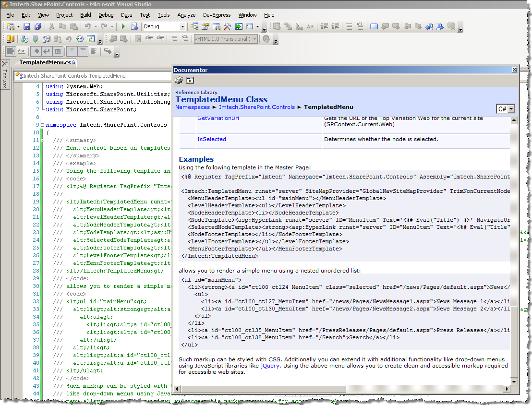
Task: Click the Imtech.SharePoint.Controls.TemplatedMenu class field
Action: [x=93, y=76]
